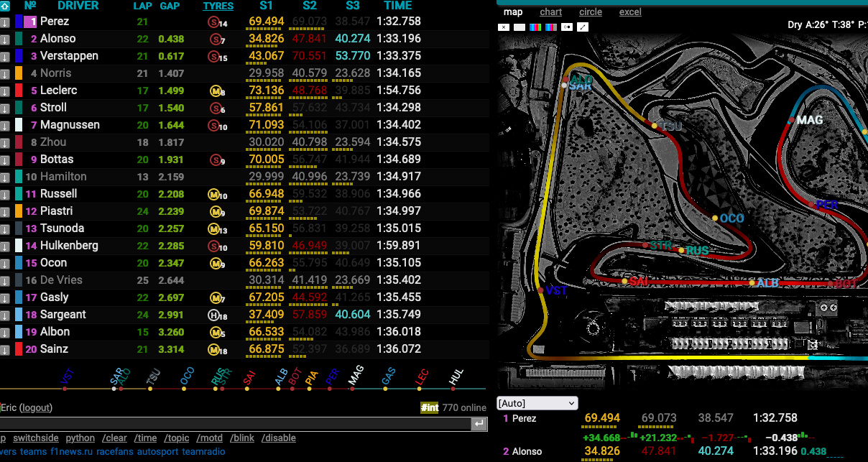Click the second rainbow-grey swatch in map toolbar
This screenshot has width=868, height=462.
(550, 27)
